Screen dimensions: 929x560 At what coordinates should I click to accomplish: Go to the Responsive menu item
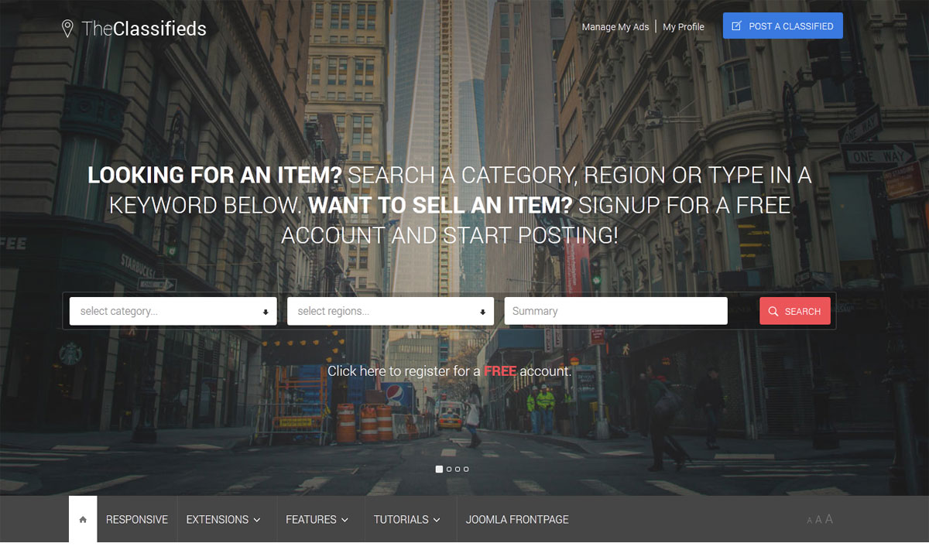coord(137,520)
